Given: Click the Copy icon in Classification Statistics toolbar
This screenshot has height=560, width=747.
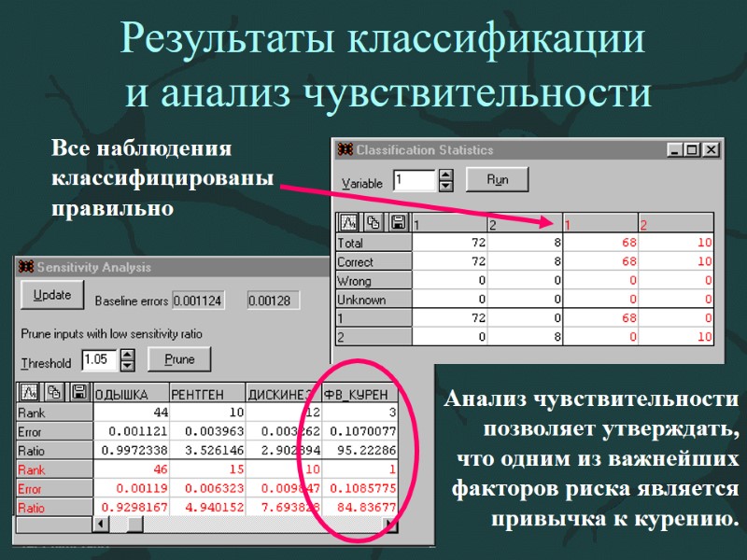Looking at the screenshot, I should [x=374, y=221].
